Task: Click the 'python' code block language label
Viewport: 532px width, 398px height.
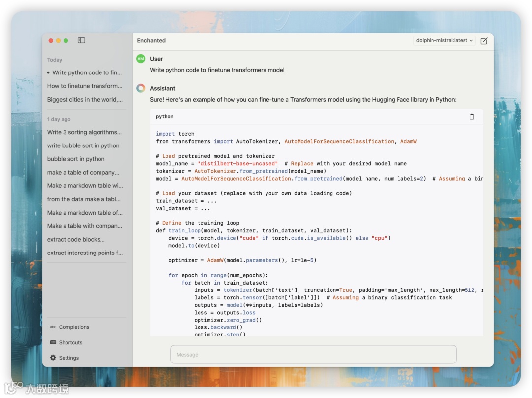Action: (x=165, y=116)
